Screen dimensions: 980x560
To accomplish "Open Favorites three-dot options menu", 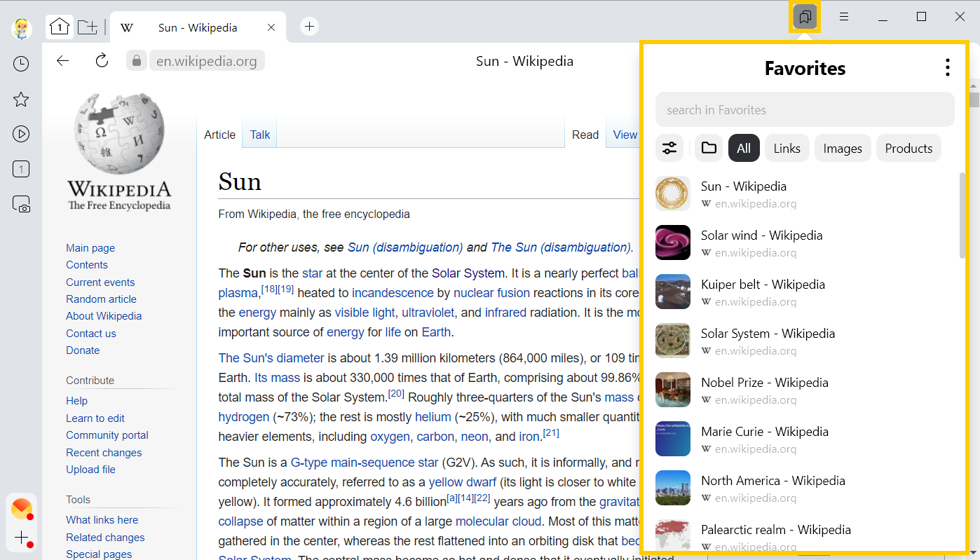I will point(948,67).
